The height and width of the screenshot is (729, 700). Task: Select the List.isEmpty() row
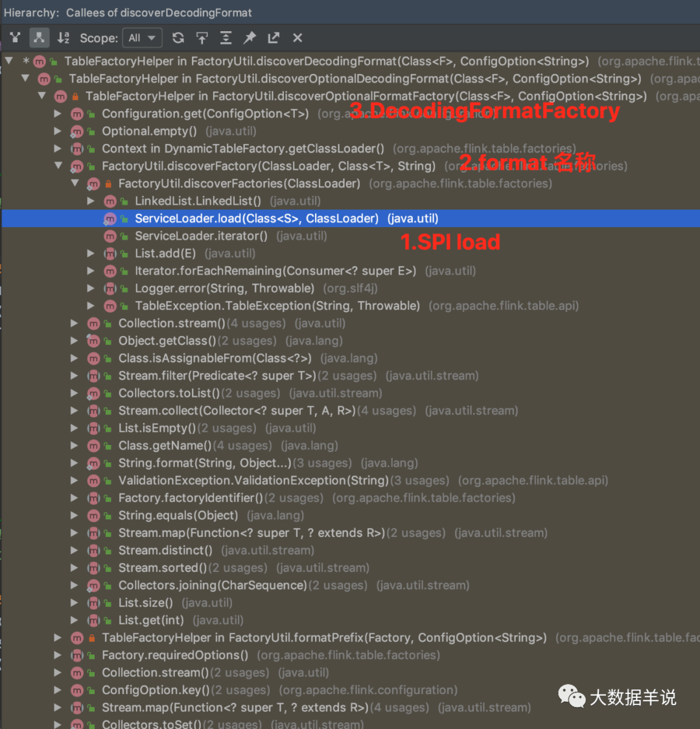click(351, 428)
